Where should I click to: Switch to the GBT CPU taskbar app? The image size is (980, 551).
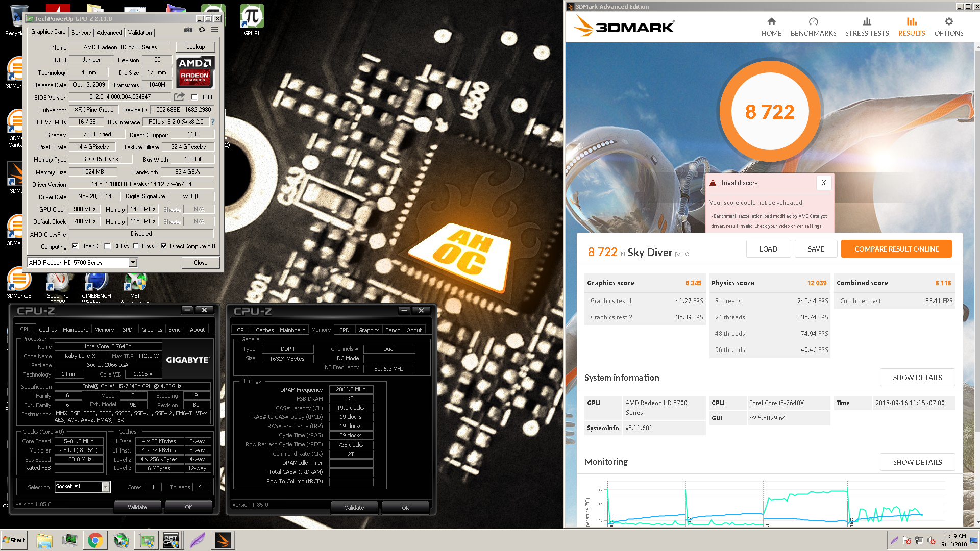coord(171,540)
